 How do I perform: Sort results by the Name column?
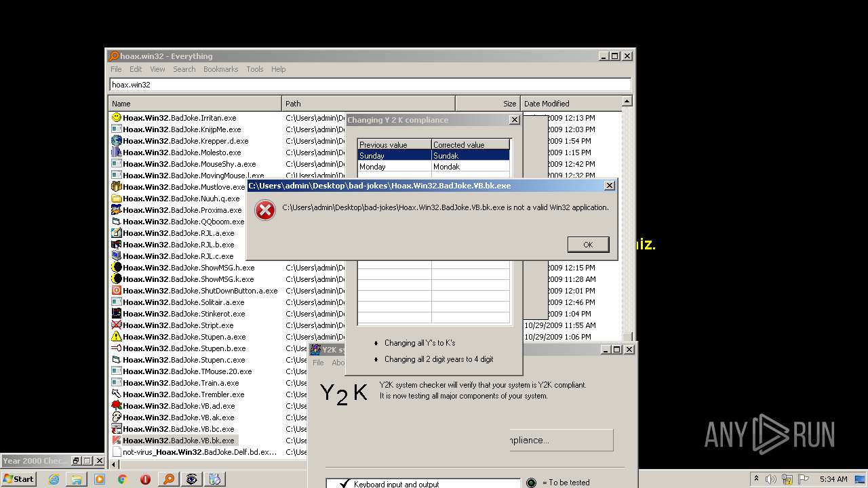tap(195, 103)
